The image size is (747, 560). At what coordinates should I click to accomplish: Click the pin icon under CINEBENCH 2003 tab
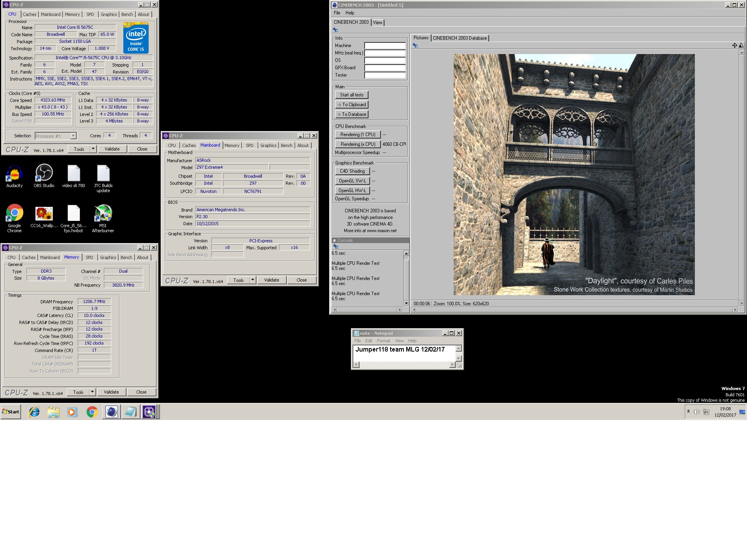click(x=335, y=30)
